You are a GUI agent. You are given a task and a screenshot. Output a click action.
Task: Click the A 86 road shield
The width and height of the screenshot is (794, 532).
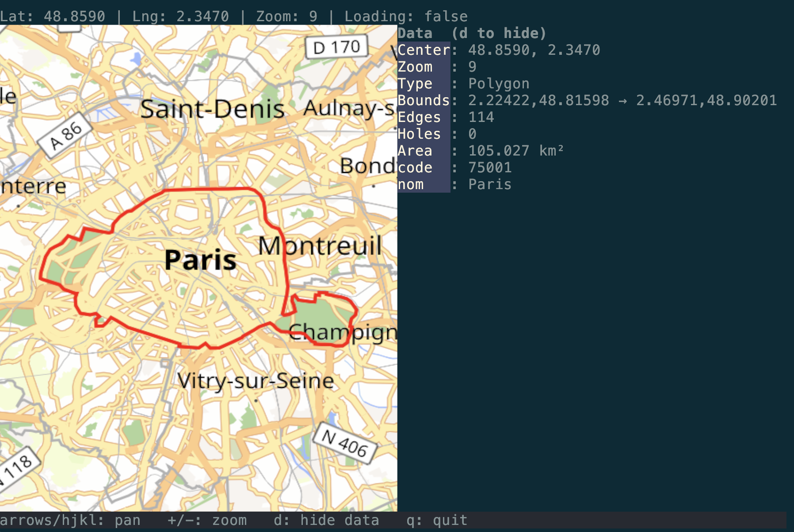(65, 136)
